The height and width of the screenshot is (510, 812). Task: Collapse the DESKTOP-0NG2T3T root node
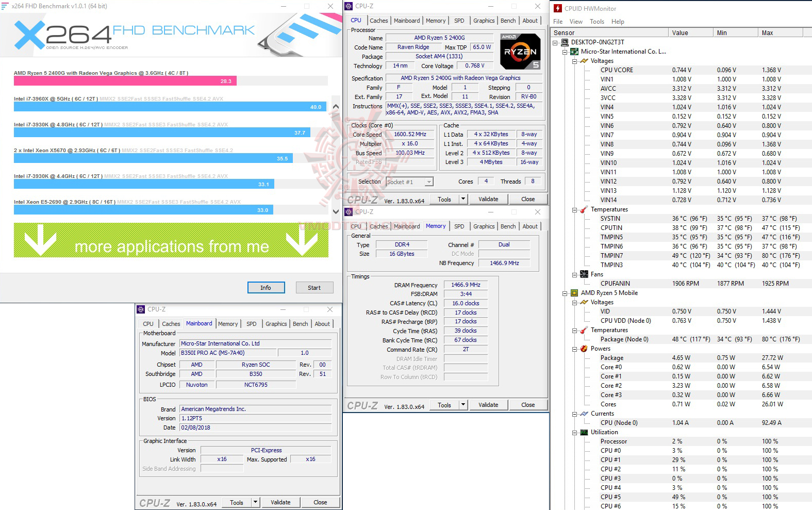pyautogui.click(x=555, y=42)
